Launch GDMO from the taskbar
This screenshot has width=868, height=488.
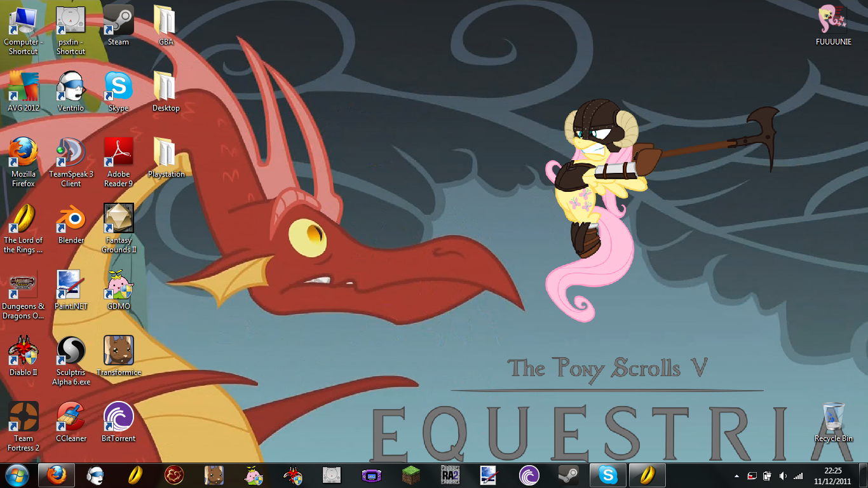pos(254,475)
